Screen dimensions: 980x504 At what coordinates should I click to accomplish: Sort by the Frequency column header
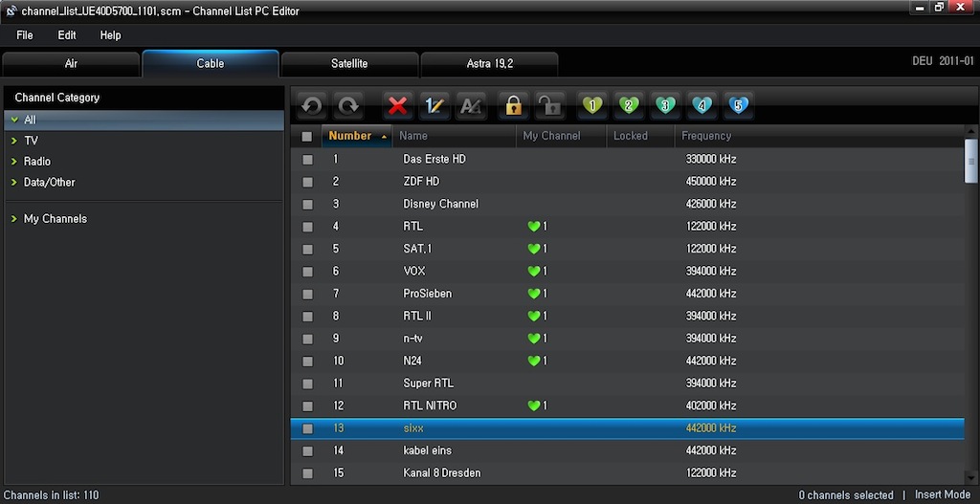tap(706, 136)
